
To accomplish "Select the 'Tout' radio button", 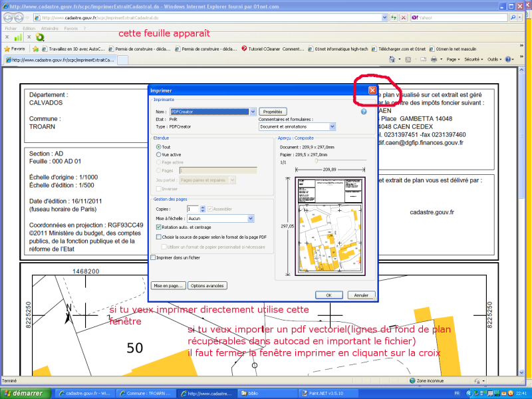I will 158,147.
